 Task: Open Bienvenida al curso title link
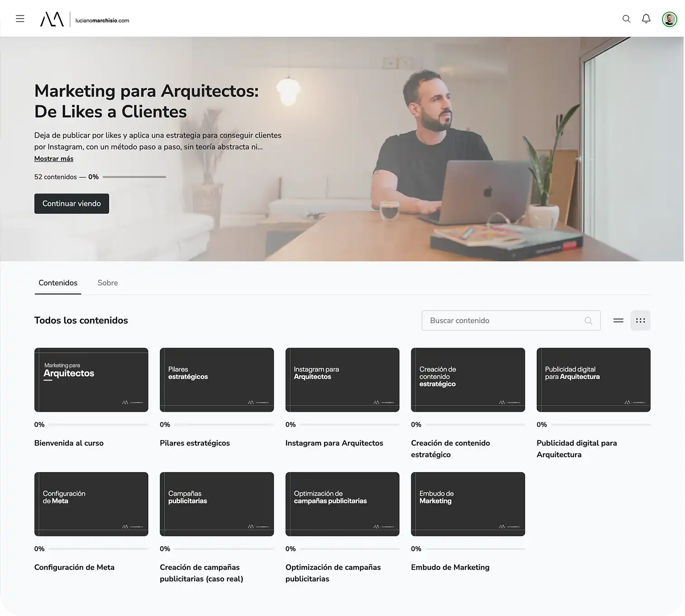[x=69, y=443]
